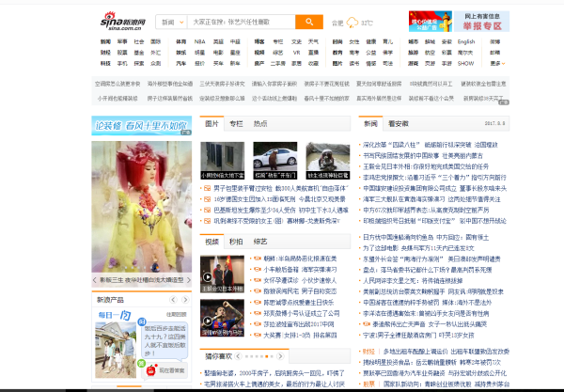This screenshot has width=564, height=392.
Task: Expand the 更多 navigation menu
Action: pos(498,63)
